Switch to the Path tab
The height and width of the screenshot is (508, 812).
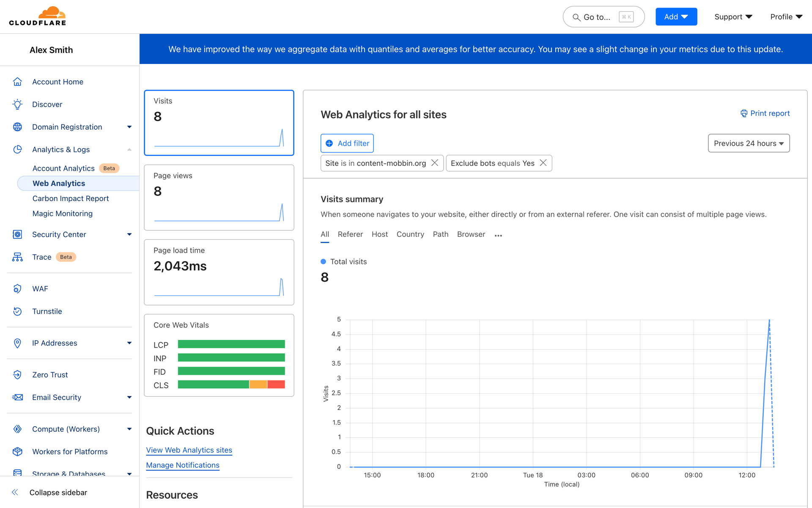(x=441, y=235)
